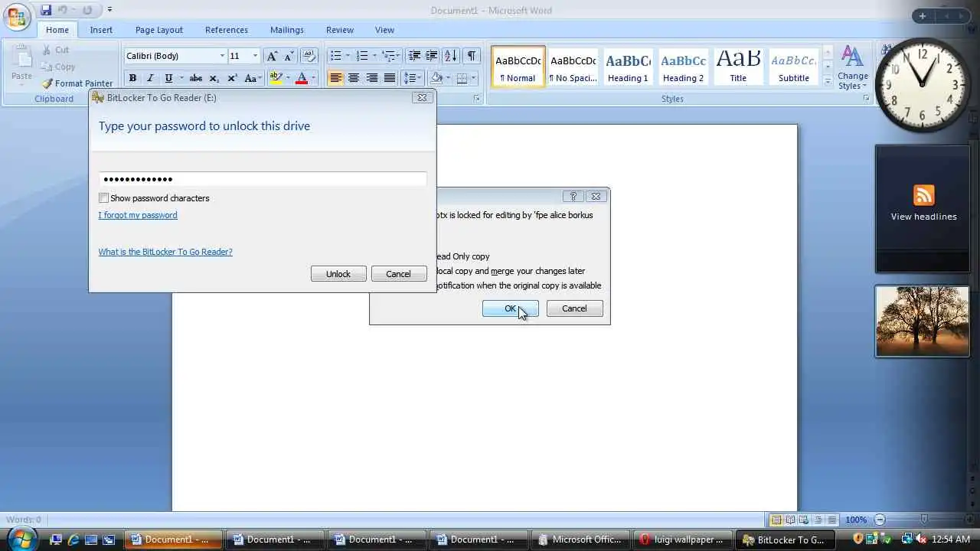
Task: Customize Quick Access Toolbar dropdown
Action: [x=109, y=11]
